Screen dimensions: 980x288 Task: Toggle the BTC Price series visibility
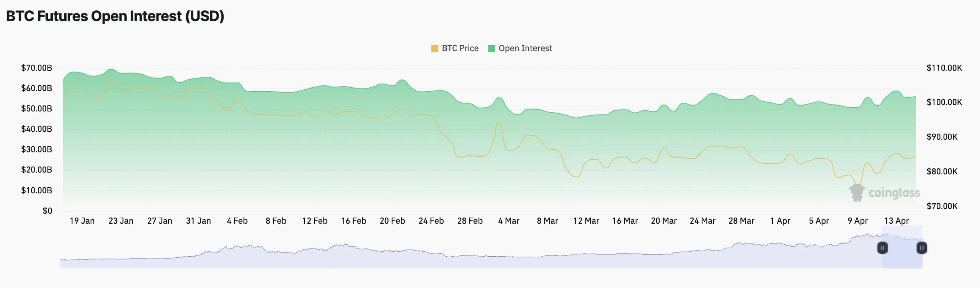point(459,48)
